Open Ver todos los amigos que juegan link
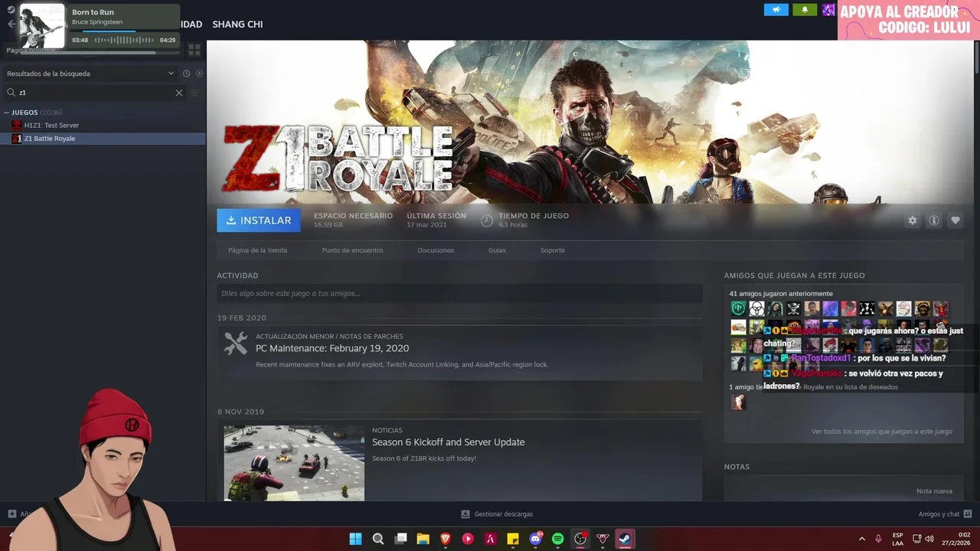The image size is (980, 551). [x=882, y=432]
